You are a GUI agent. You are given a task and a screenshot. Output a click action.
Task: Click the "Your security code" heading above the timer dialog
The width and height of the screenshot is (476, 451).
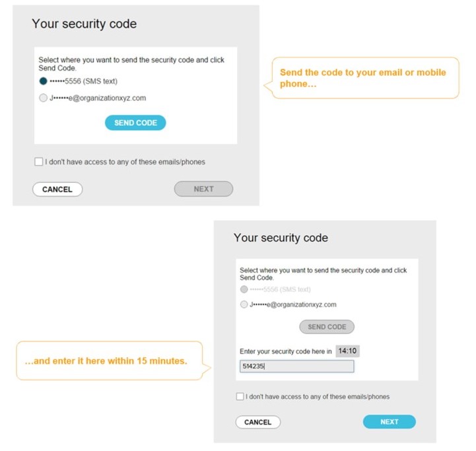[x=281, y=238]
